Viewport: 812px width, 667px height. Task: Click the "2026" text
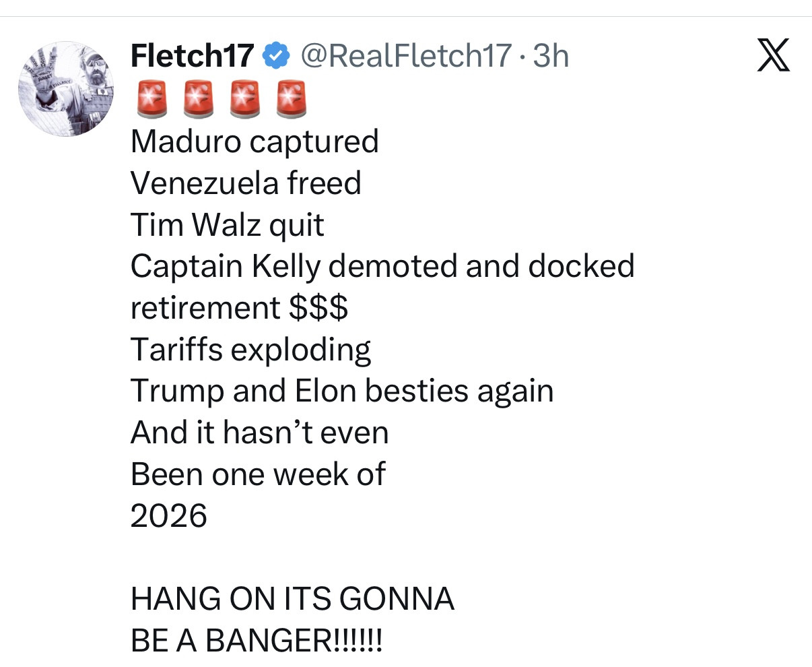[x=168, y=516]
